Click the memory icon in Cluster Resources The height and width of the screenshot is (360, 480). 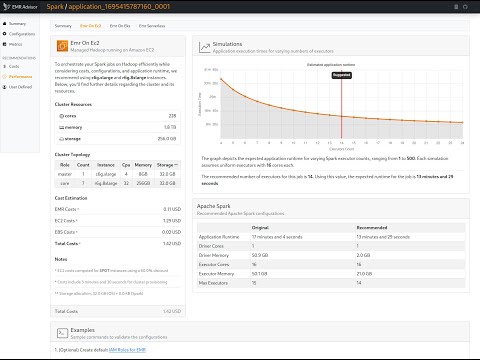point(61,127)
